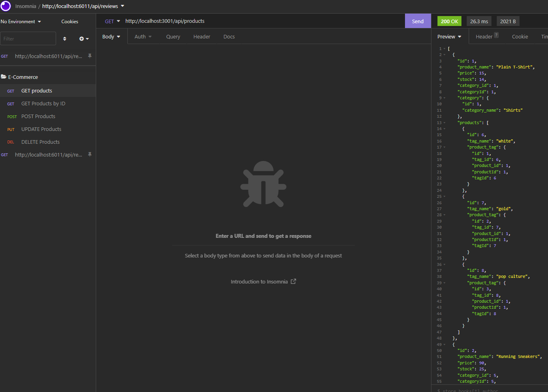Select the GET products request

[x=48, y=90]
